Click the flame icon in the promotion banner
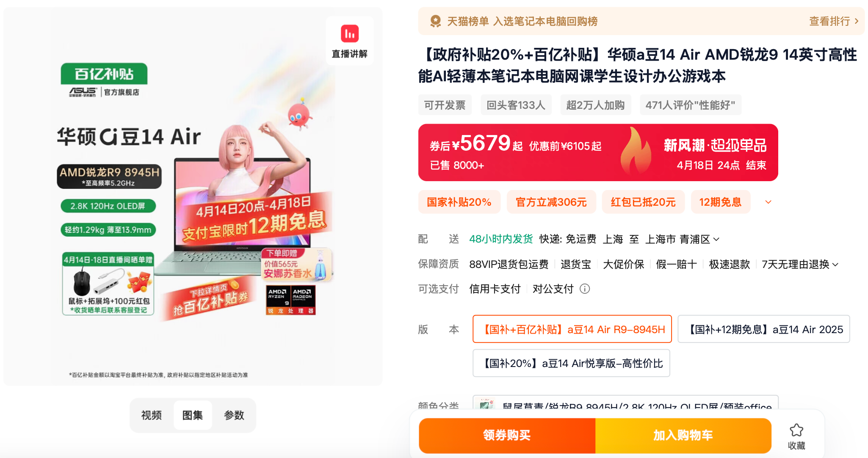This screenshot has height=458, width=868. [635, 152]
